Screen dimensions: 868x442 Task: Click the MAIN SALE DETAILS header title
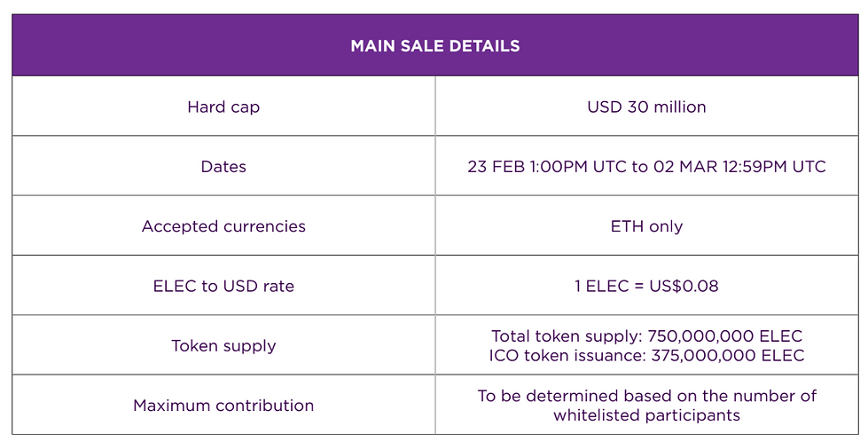(x=434, y=46)
